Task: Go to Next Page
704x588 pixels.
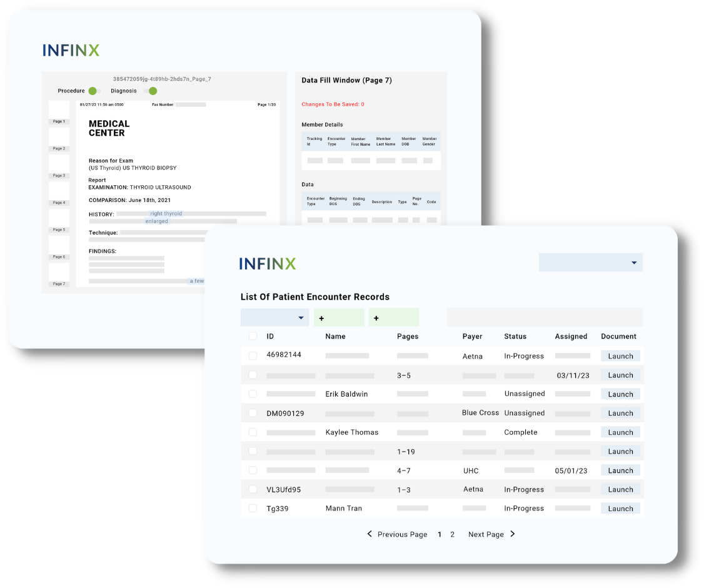Action: (x=486, y=534)
